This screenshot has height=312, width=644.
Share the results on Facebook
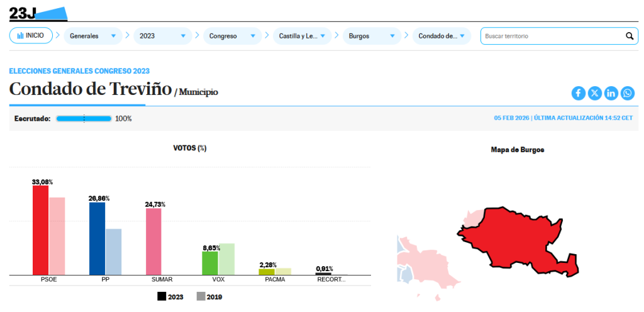pyautogui.click(x=578, y=93)
